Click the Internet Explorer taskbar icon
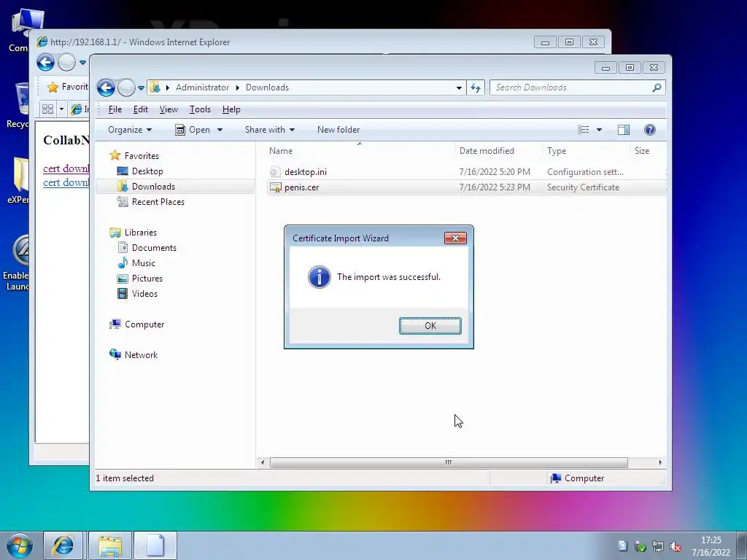This screenshot has width=747, height=560. (x=63, y=545)
